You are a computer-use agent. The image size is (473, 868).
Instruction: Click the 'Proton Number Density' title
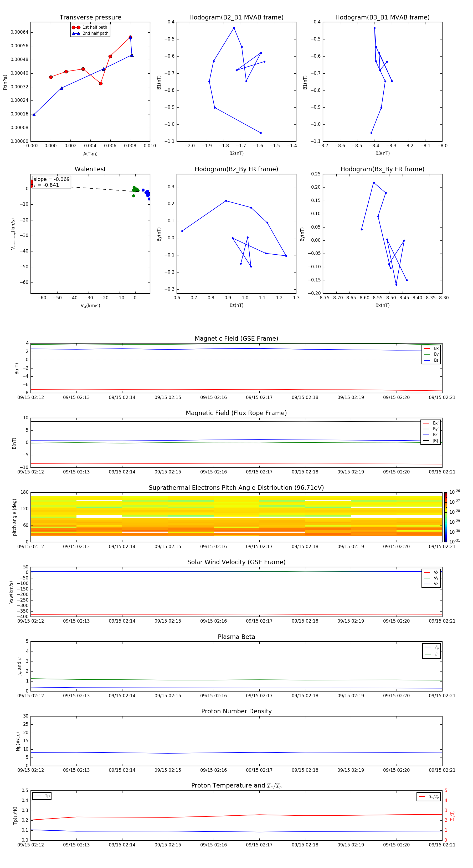click(236, 711)
